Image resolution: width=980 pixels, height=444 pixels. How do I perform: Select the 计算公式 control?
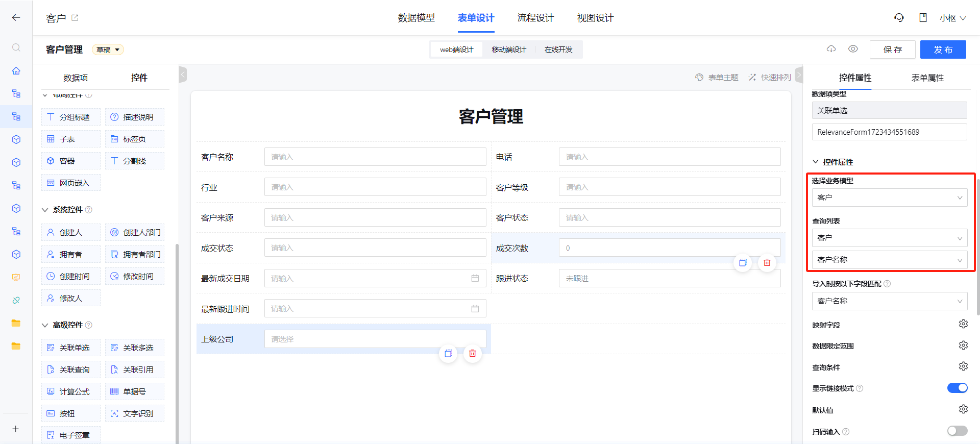pyautogui.click(x=71, y=391)
